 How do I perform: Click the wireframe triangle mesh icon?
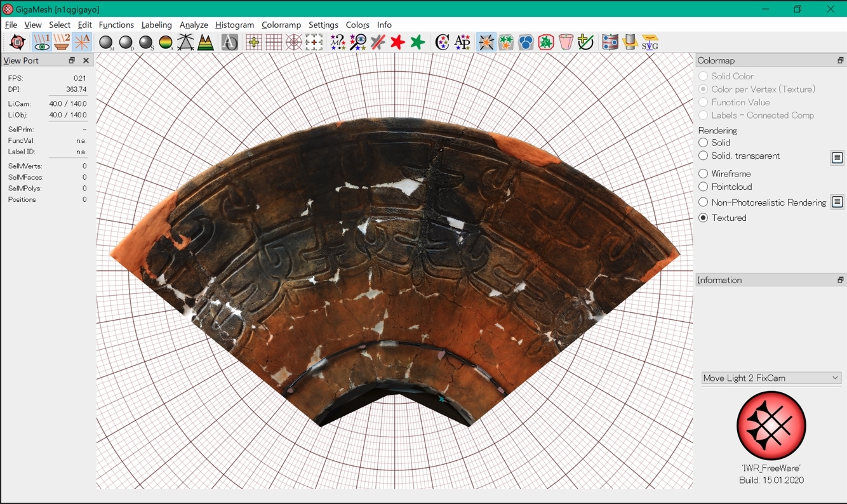click(x=185, y=43)
